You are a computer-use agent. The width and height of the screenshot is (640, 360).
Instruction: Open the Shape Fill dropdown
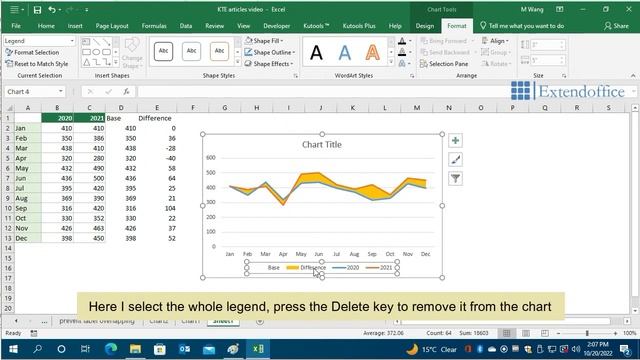264,41
